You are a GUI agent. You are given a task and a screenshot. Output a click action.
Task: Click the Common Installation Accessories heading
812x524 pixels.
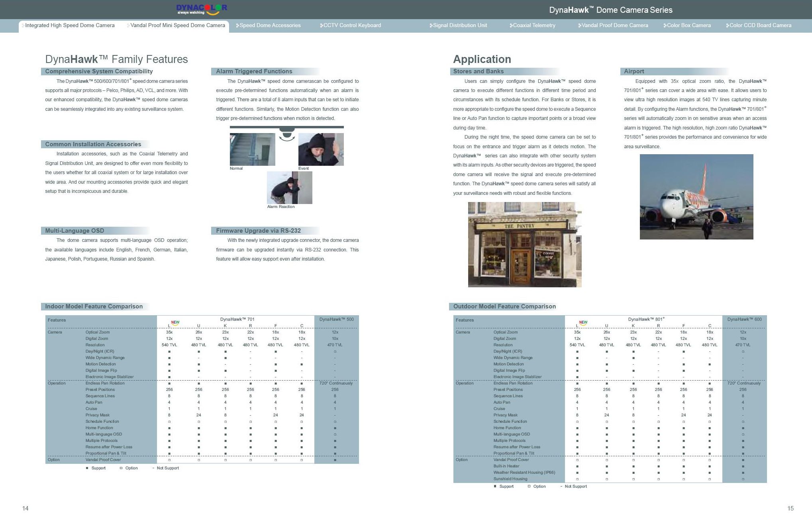[x=93, y=144]
